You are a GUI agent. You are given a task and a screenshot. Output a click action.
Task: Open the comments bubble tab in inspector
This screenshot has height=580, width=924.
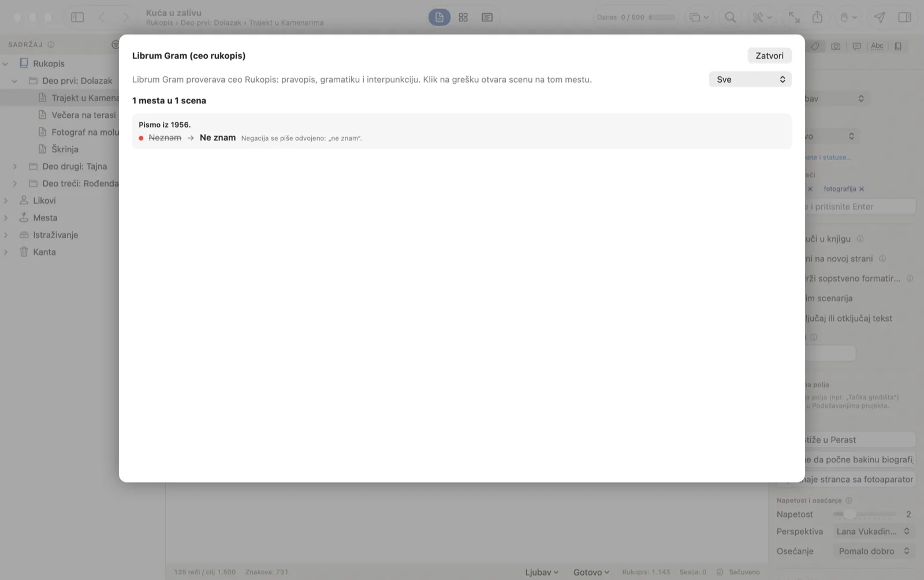coord(856,46)
